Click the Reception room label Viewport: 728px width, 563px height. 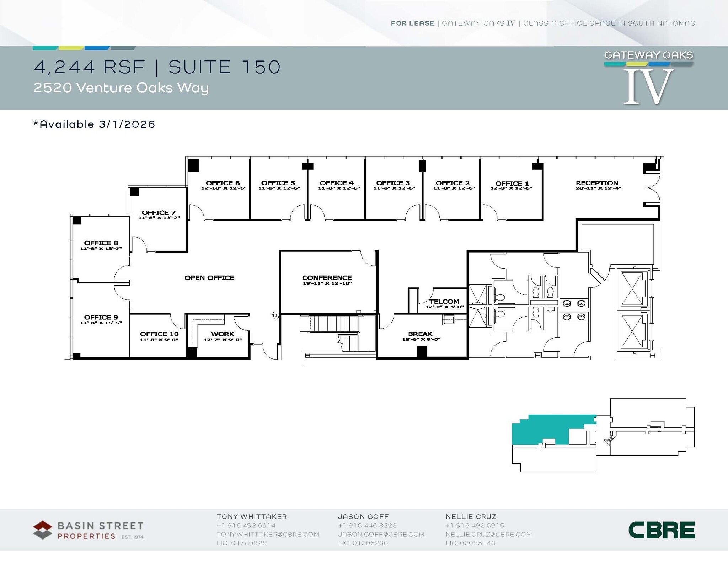pyautogui.click(x=597, y=183)
